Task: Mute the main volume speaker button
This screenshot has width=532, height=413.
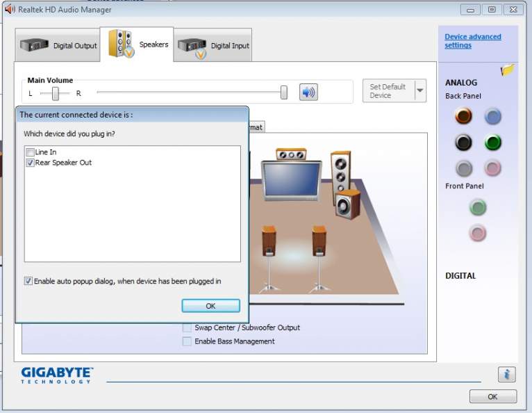Action: pos(308,92)
